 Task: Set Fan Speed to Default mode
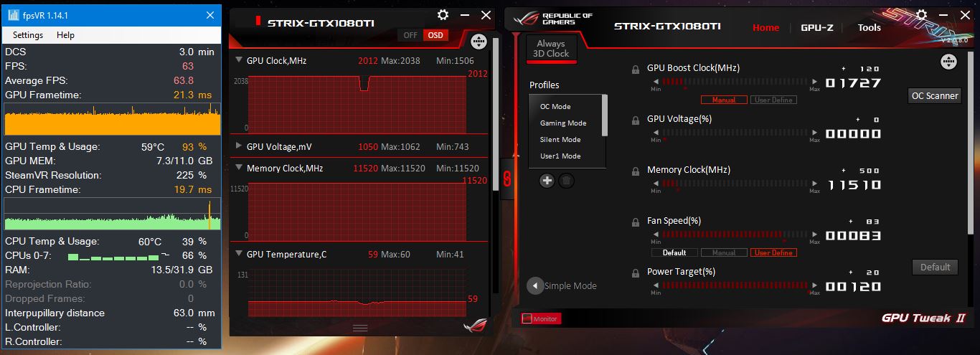coord(674,252)
